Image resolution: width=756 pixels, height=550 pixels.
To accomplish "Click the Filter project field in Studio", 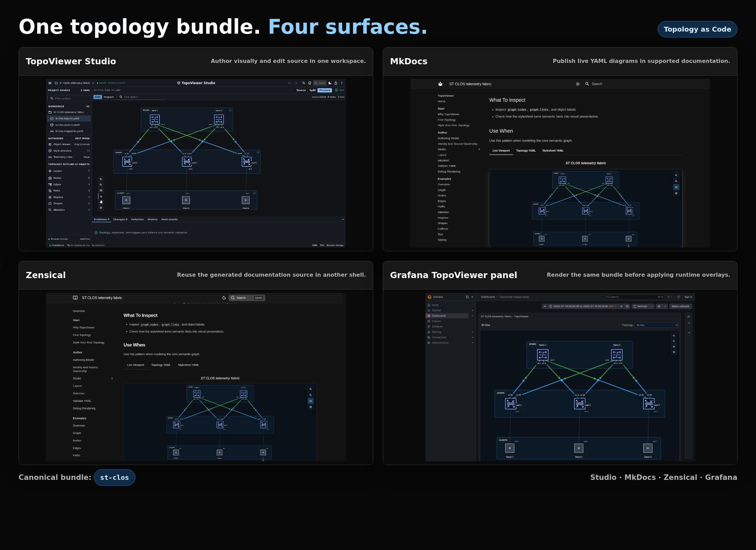I will tap(69, 98).
